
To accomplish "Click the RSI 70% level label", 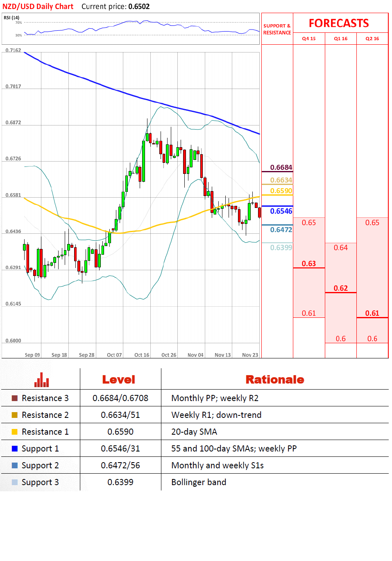I will click(x=18, y=23).
